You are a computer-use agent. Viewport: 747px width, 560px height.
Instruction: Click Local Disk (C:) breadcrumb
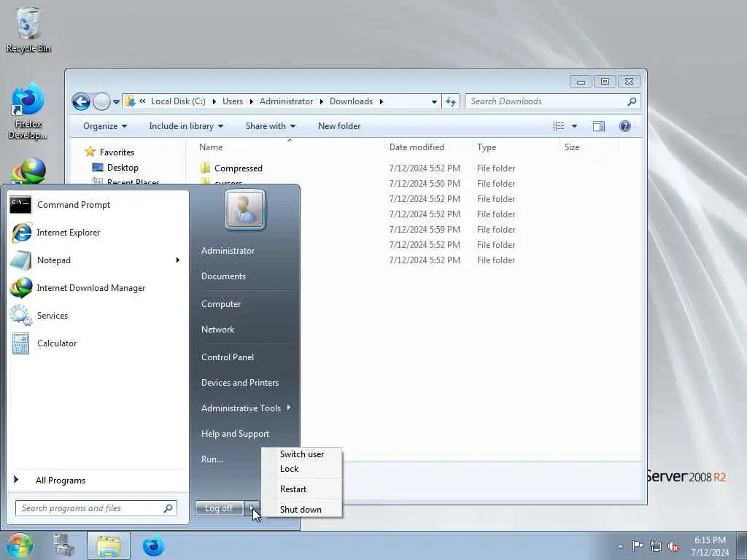click(178, 101)
